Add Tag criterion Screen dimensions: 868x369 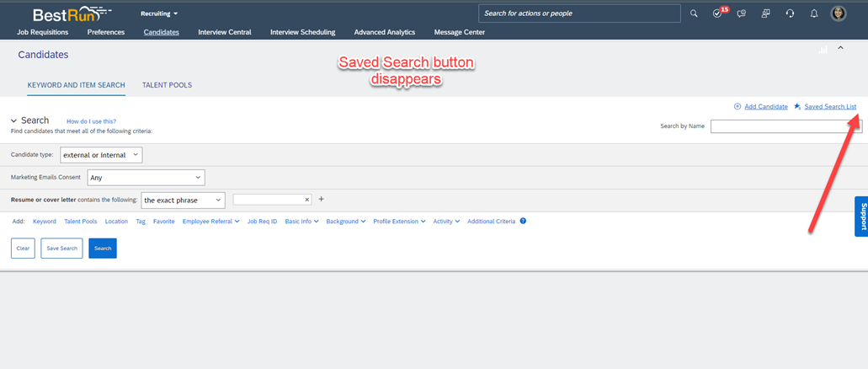(141, 221)
